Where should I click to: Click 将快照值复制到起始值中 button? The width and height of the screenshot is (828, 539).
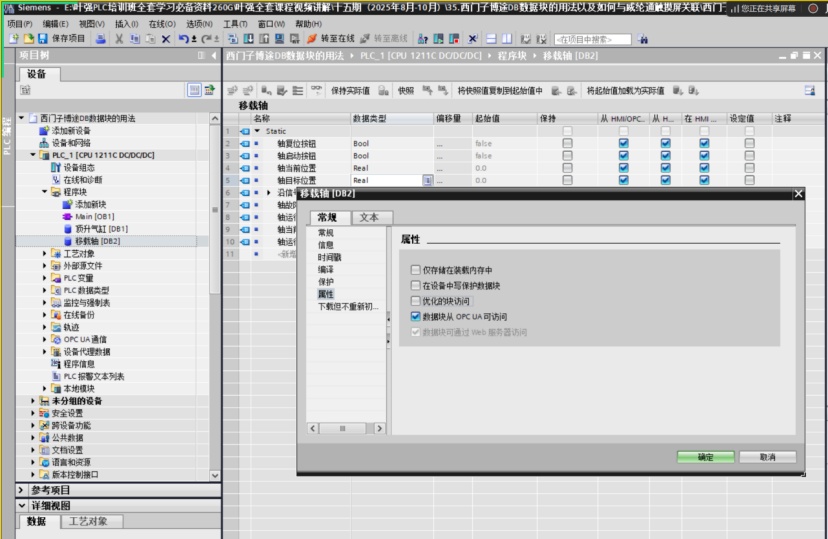pos(500,91)
